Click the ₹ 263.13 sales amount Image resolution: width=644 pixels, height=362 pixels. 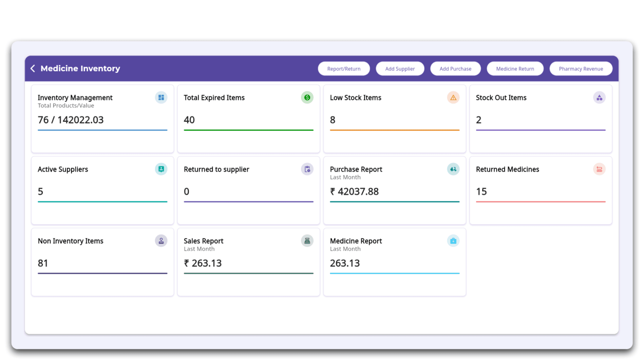point(203,263)
